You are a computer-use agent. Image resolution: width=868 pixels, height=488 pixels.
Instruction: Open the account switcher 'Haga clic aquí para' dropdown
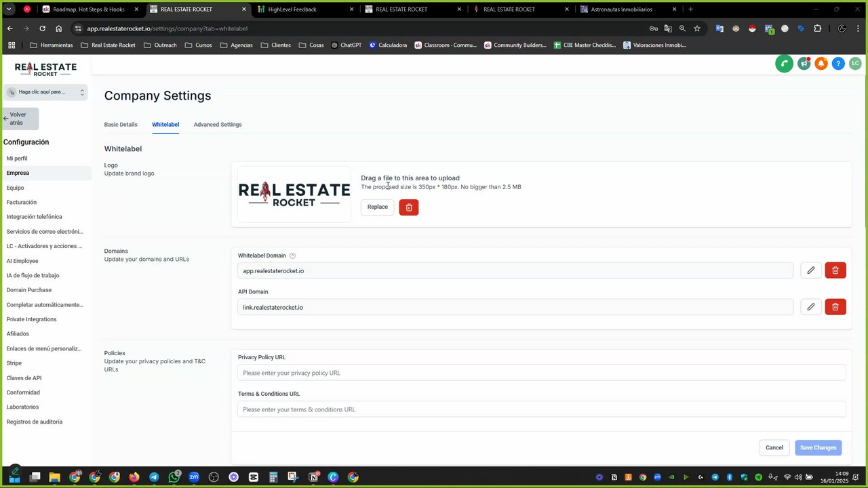point(45,91)
